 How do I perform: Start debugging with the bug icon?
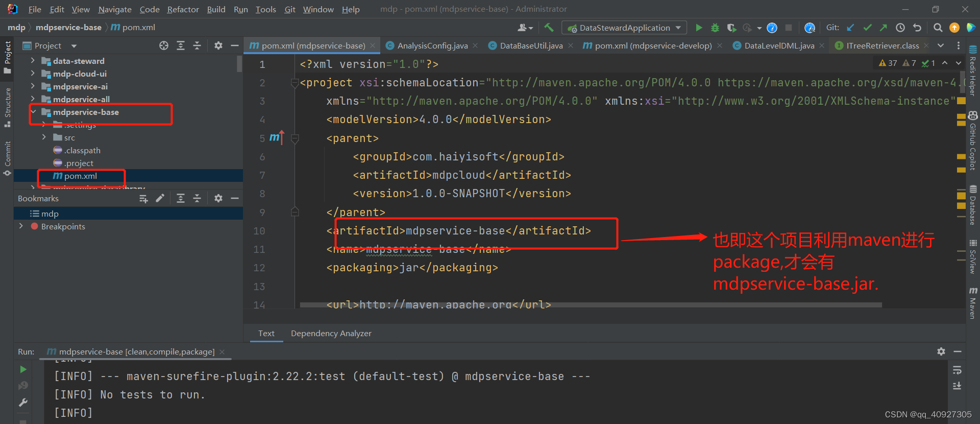[x=715, y=28]
